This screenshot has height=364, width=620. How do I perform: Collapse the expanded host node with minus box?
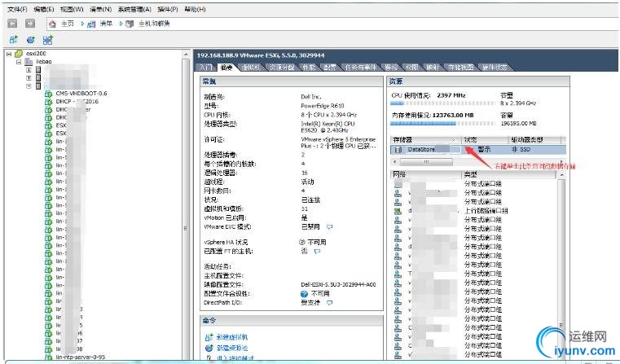29,86
